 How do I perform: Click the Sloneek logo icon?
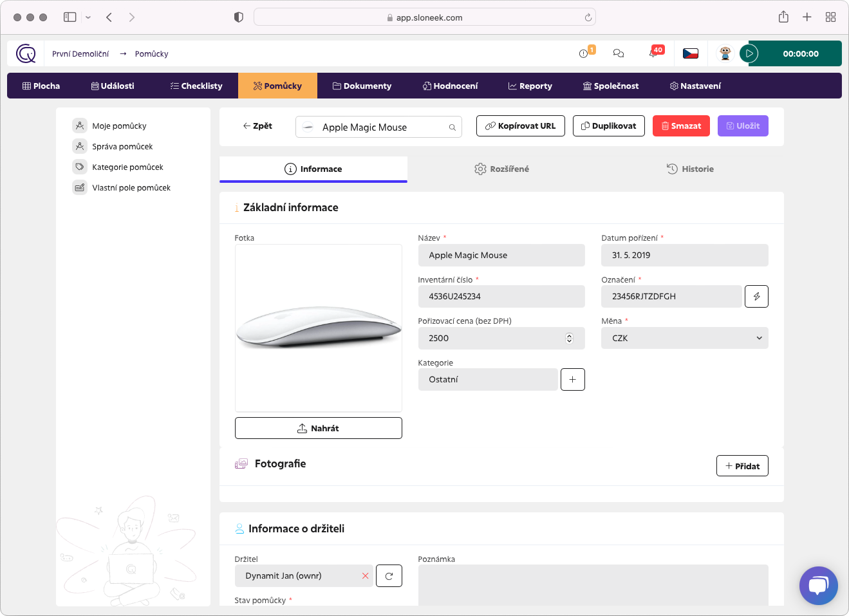[x=26, y=53]
